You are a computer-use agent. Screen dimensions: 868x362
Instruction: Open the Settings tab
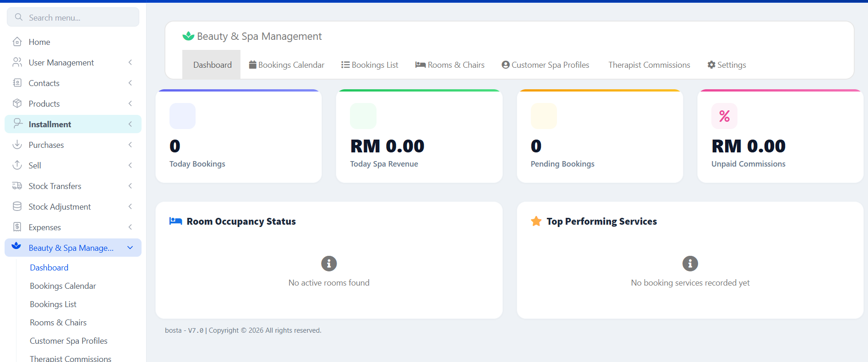click(727, 65)
